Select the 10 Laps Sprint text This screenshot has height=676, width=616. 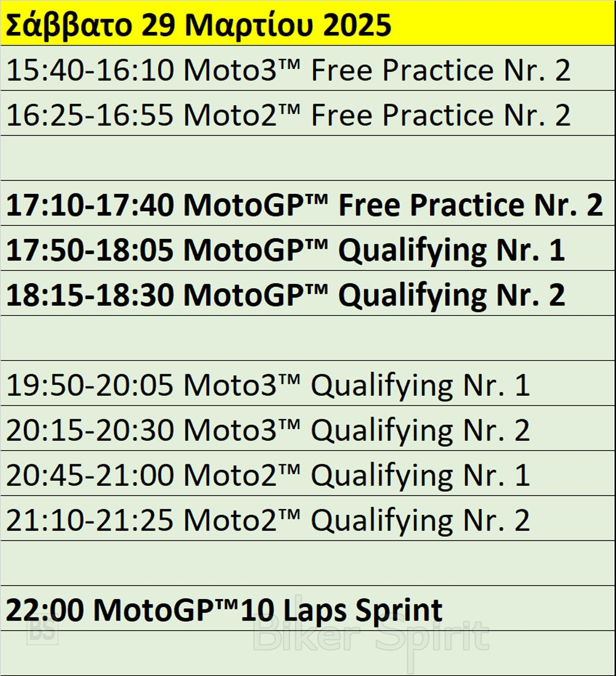341,611
